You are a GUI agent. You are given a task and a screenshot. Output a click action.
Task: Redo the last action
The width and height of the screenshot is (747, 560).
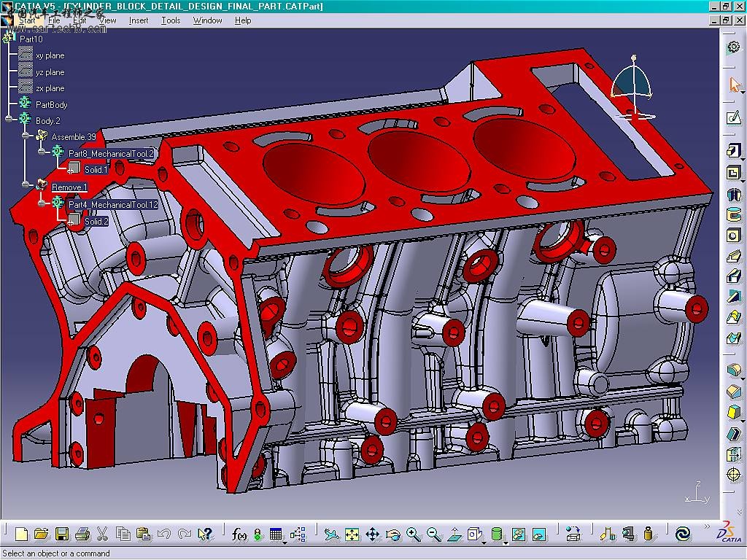pos(185,534)
